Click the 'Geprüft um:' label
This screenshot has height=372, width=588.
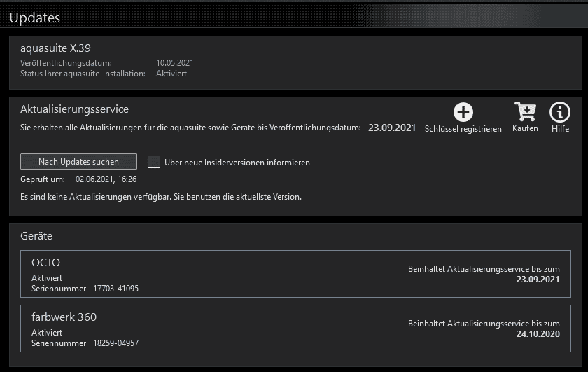tap(43, 179)
